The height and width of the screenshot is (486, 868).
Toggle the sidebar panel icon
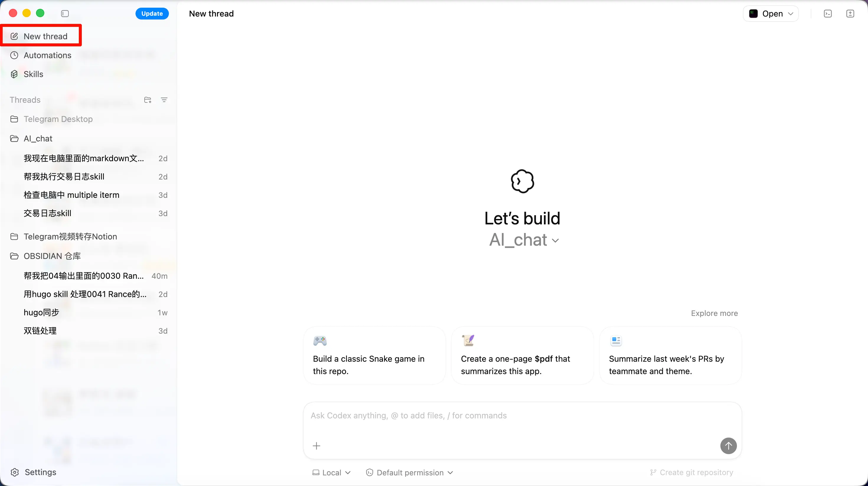(x=65, y=14)
